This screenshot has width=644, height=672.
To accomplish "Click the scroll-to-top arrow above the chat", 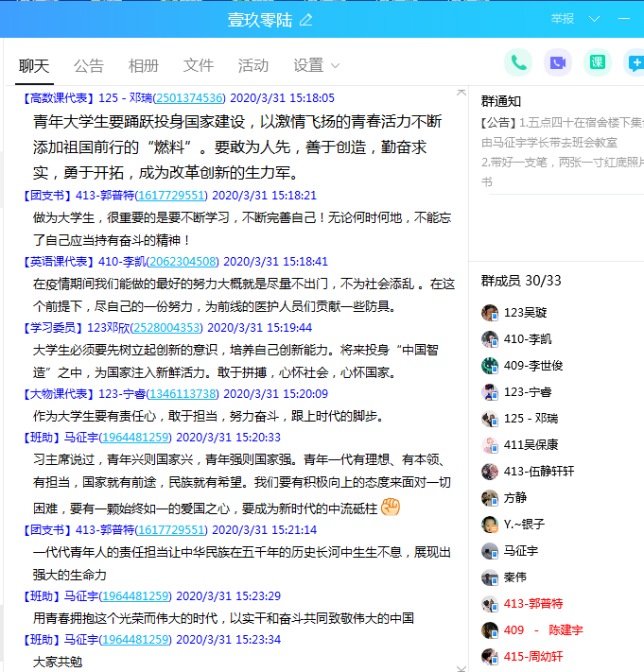I will pyautogui.click(x=460, y=93).
